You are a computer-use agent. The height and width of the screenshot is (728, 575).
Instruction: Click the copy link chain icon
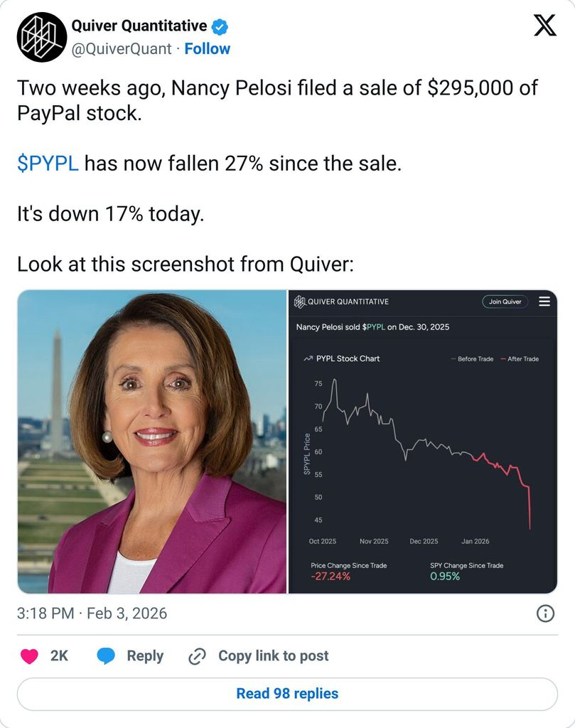[197, 656]
